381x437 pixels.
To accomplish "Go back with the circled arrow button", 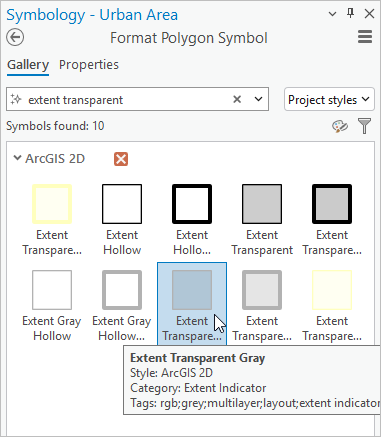I will [15, 37].
